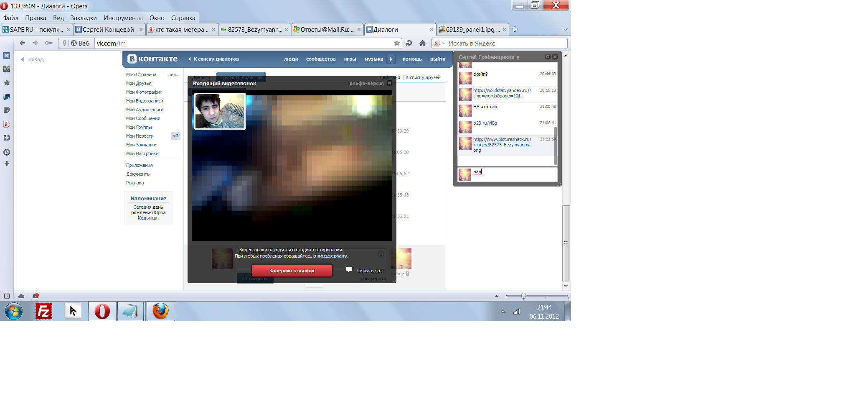The image size is (868, 414).
Task: Click the Opera Turbo status icon
Action: click(36, 296)
